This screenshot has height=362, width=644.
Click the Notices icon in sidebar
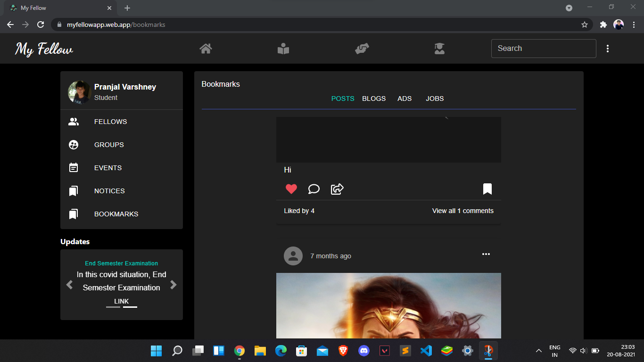74,191
